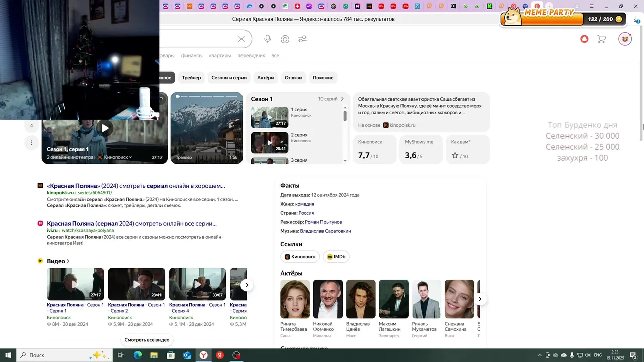Show next videos in carousel
644x362 pixels.
tap(247, 285)
